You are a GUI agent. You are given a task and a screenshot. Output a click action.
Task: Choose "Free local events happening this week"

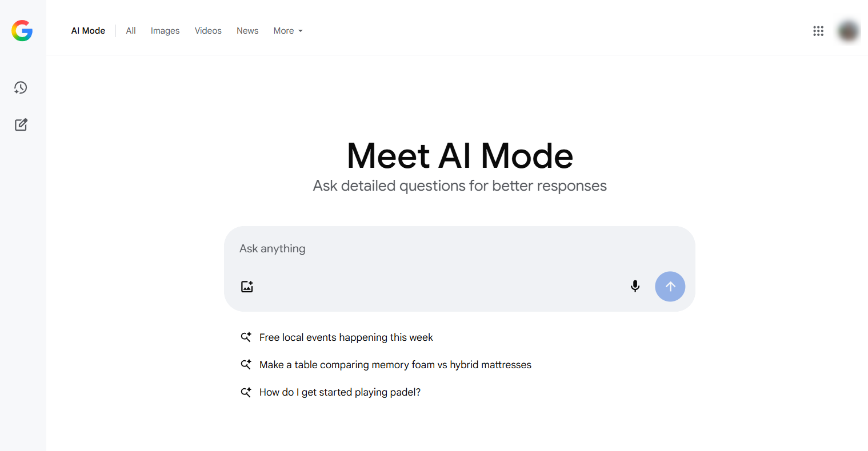pyautogui.click(x=346, y=337)
